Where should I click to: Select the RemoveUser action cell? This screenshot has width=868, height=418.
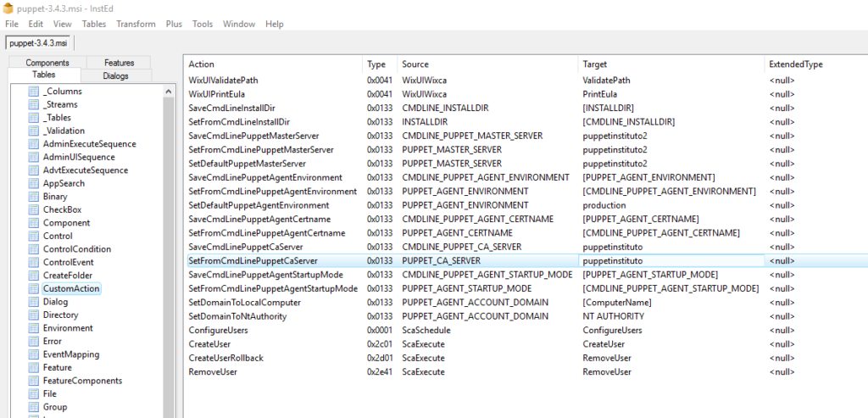pos(213,371)
